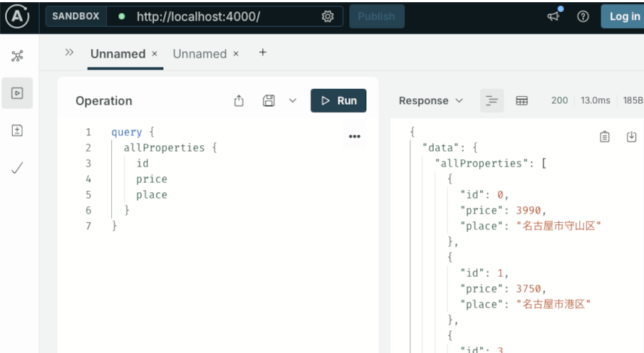
Task: Open the Response dropdown menu
Action: (431, 101)
